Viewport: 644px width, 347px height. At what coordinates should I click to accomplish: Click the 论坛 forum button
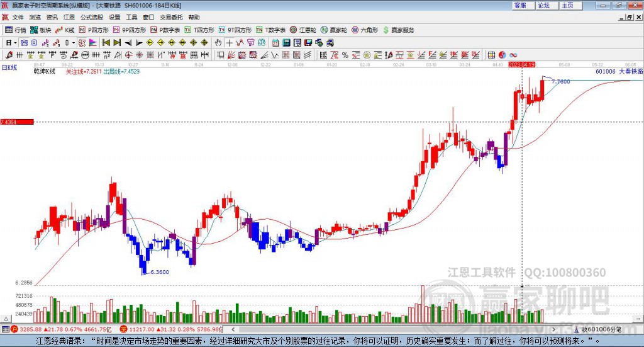click(547, 5)
